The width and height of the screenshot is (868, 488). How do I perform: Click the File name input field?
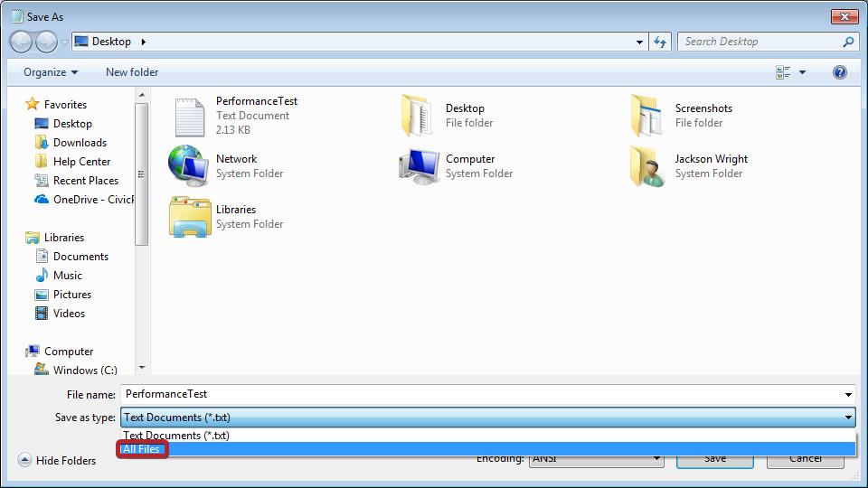click(480, 394)
